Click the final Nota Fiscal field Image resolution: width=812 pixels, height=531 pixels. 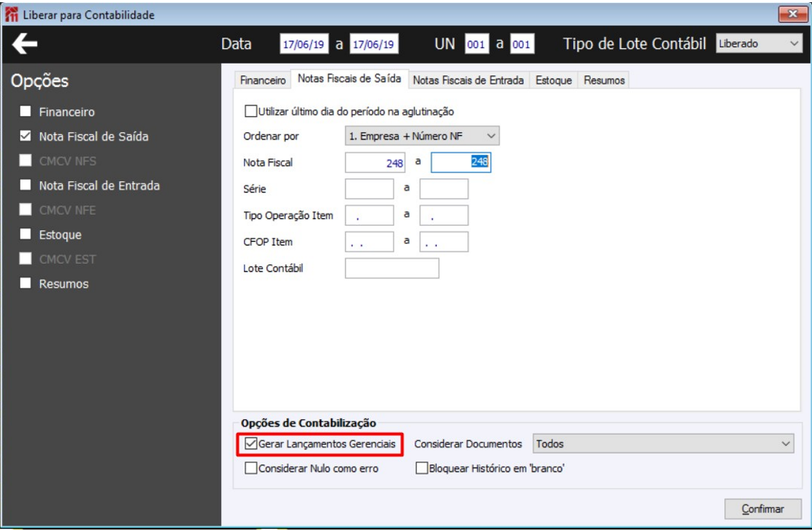coord(461,163)
